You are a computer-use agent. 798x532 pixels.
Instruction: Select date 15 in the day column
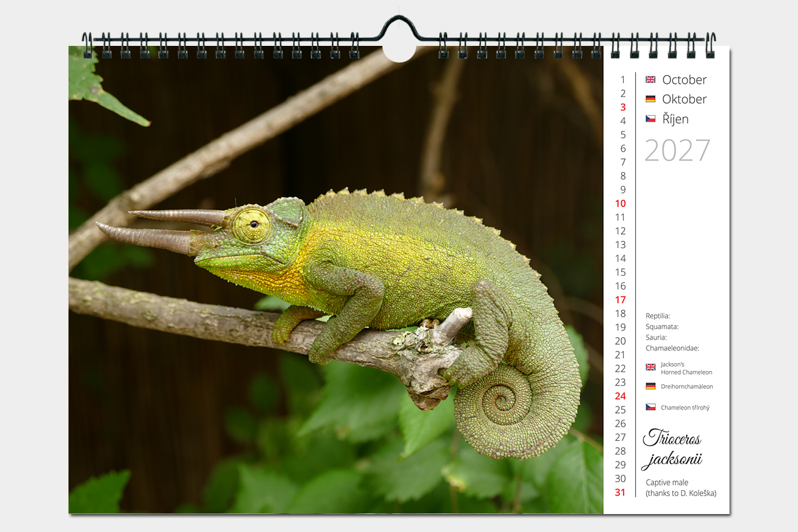(620, 272)
